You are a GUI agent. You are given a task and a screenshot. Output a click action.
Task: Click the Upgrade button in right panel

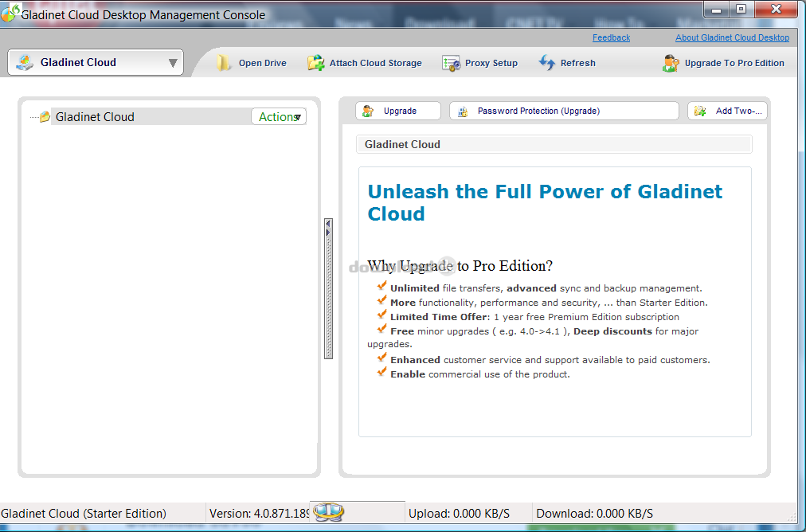tap(398, 111)
